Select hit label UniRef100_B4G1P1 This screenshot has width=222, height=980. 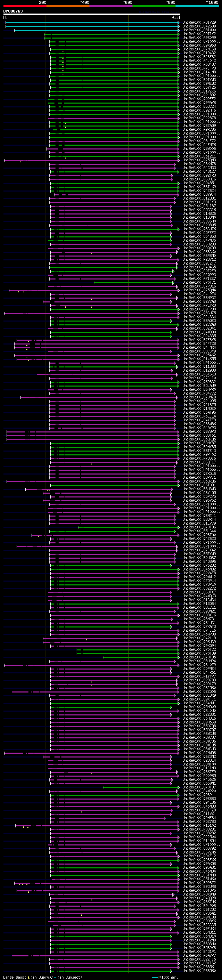(199, 951)
